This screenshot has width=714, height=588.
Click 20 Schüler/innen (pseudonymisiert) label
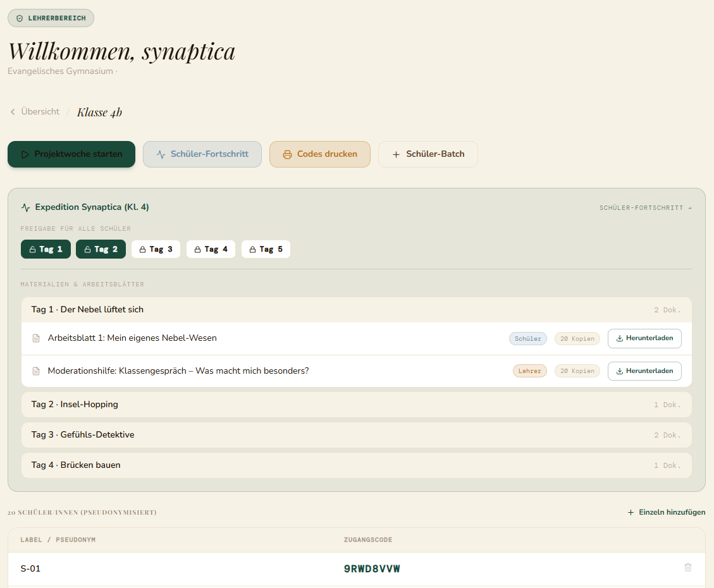tap(82, 513)
